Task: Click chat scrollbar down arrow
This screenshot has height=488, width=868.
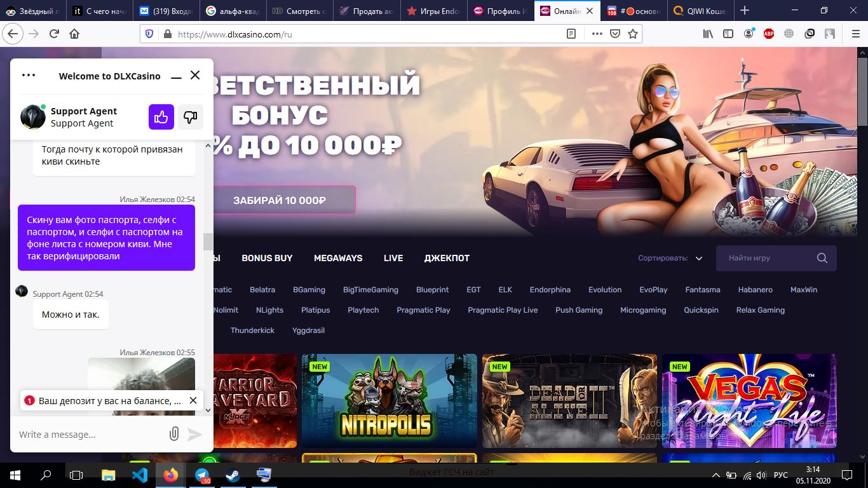Action: point(208,410)
